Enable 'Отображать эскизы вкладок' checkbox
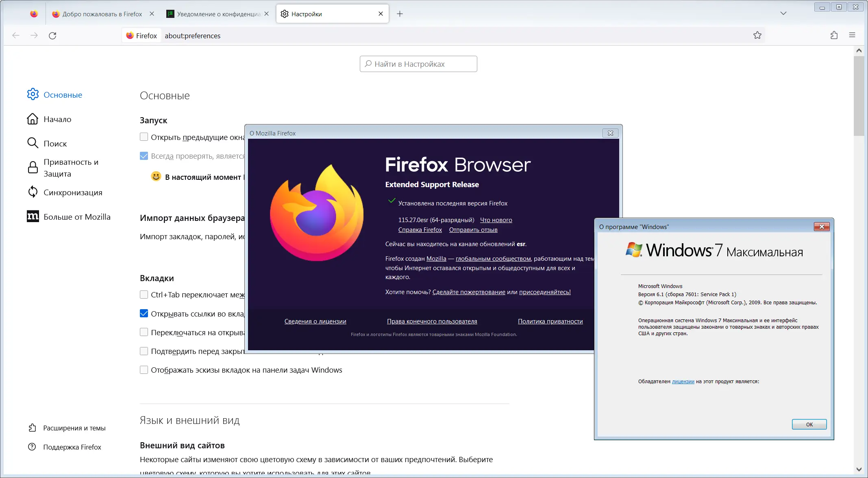 [144, 370]
